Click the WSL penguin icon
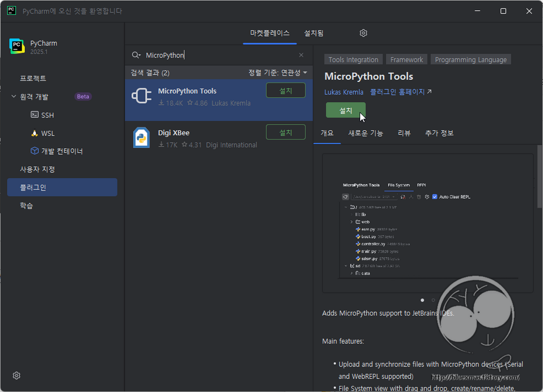Image resolution: width=543 pixels, height=392 pixels. coord(35,133)
